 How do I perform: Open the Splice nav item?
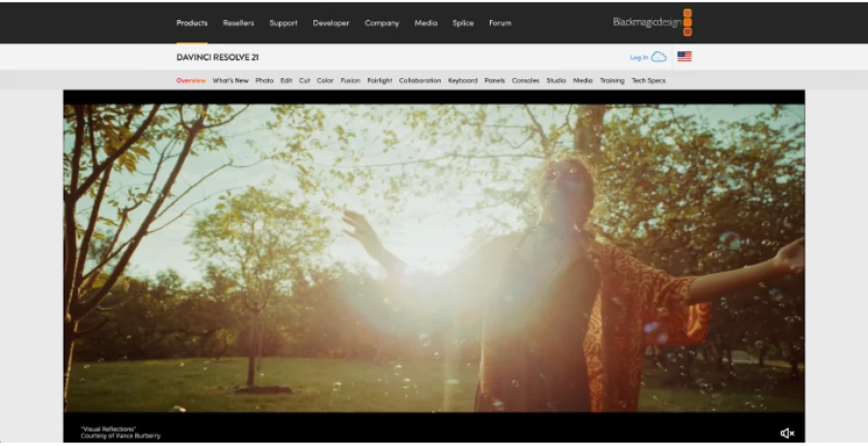(463, 23)
